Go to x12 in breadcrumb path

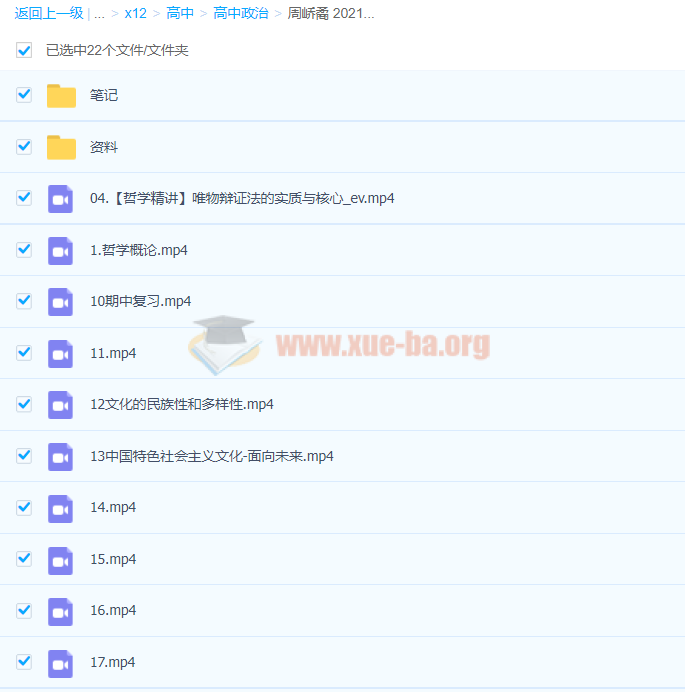click(135, 14)
